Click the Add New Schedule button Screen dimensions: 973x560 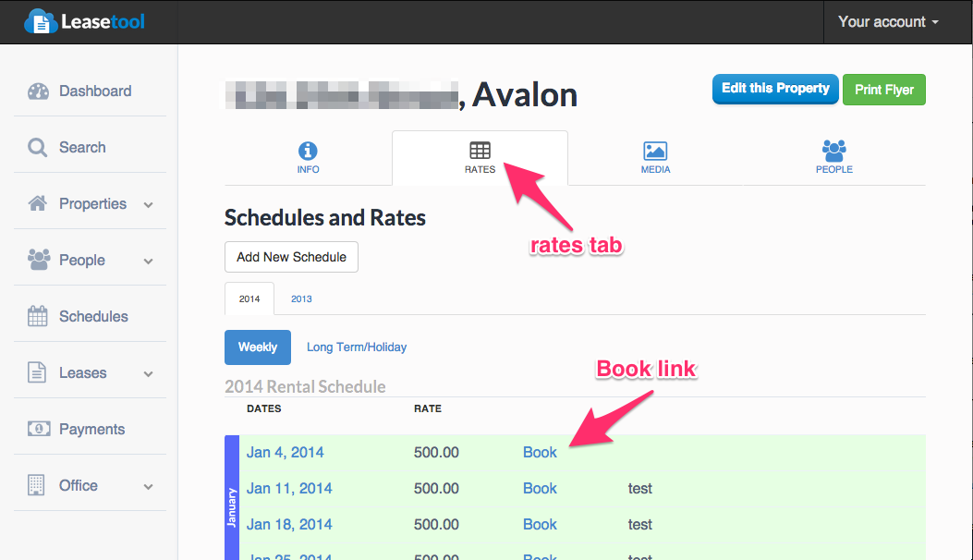[x=291, y=257]
